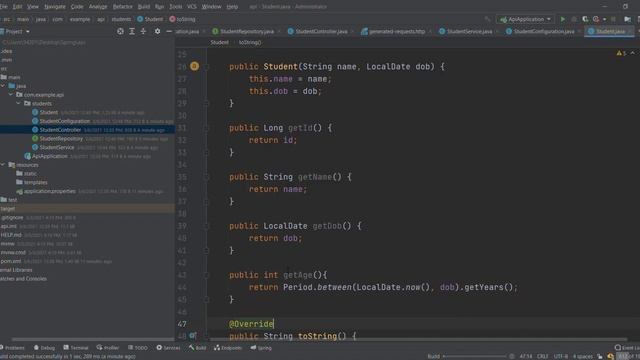
Task: Click the 4 spaces indent setting
Action: click(583, 356)
